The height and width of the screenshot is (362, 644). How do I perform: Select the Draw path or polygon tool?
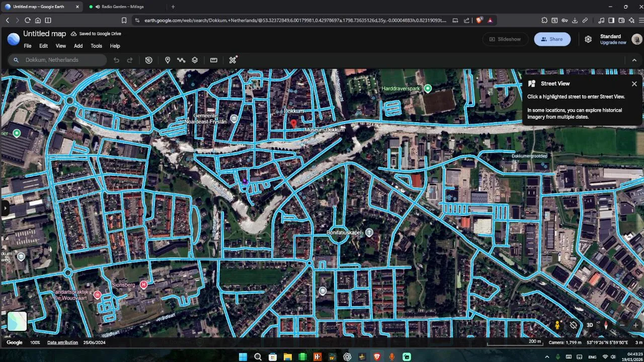click(181, 60)
